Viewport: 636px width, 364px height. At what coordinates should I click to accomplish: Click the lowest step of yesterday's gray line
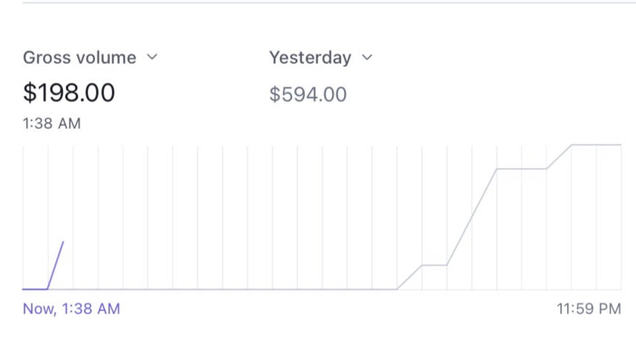pyautogui.click(x=434, y=265)
